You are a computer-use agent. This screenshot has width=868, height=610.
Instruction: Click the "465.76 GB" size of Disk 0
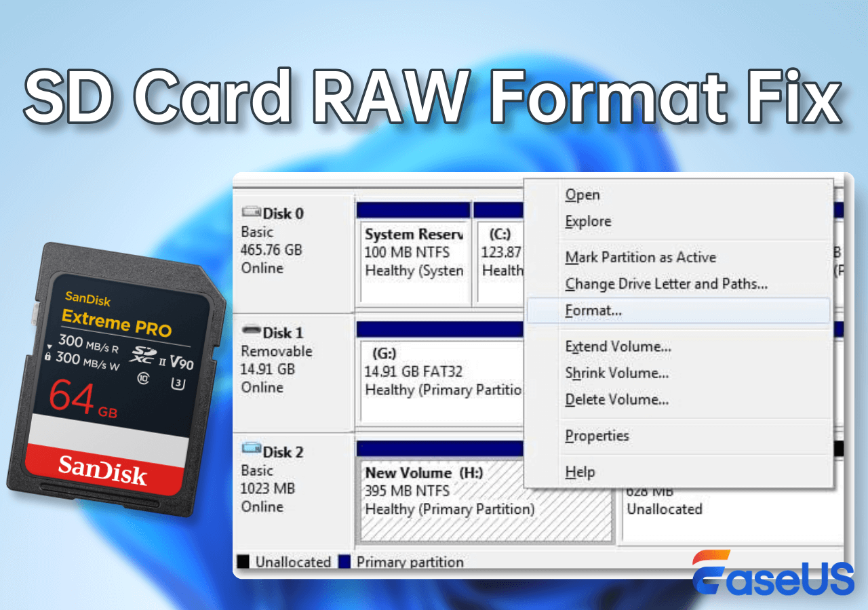coord(271,249)
